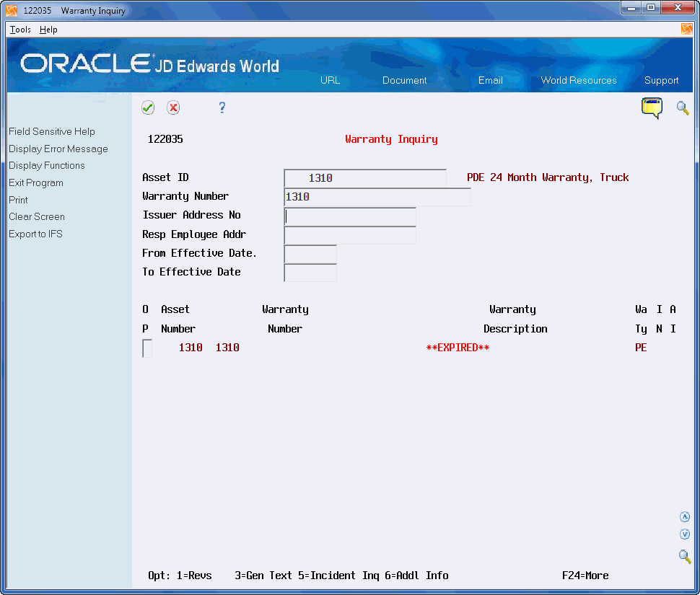Image resolution: width=700 pixels, height=595 pixels.
Task: Click the **EXPIRED** warranty description
Action: click(458, 348)
